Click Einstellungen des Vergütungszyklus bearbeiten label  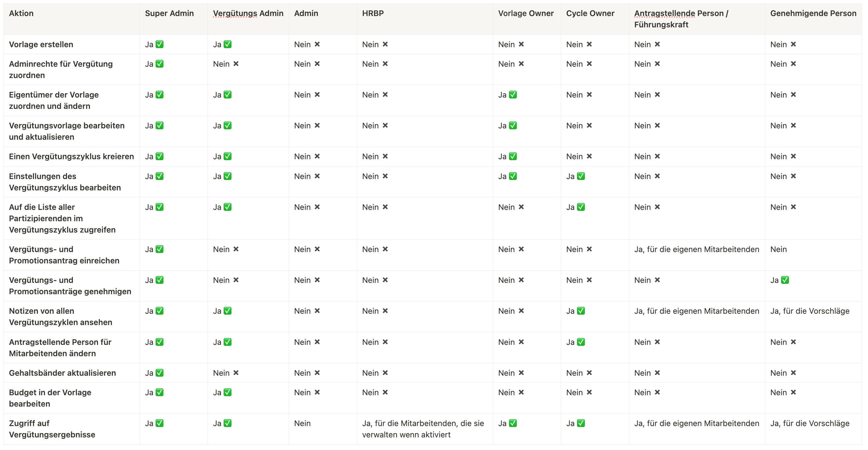[65, 182]
